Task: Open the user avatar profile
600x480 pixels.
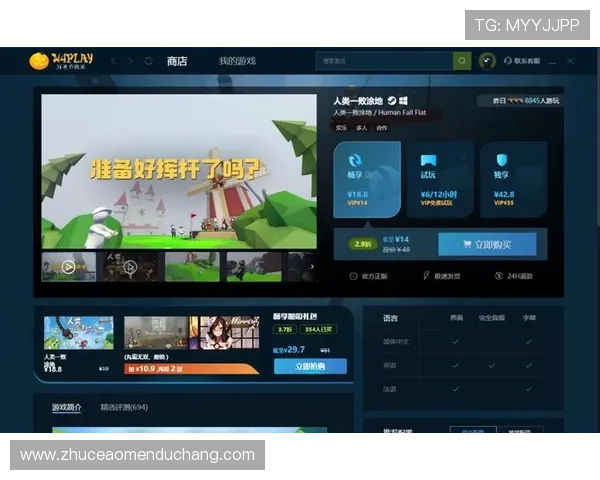Action: pyautogui.click(x=487, y=61)
